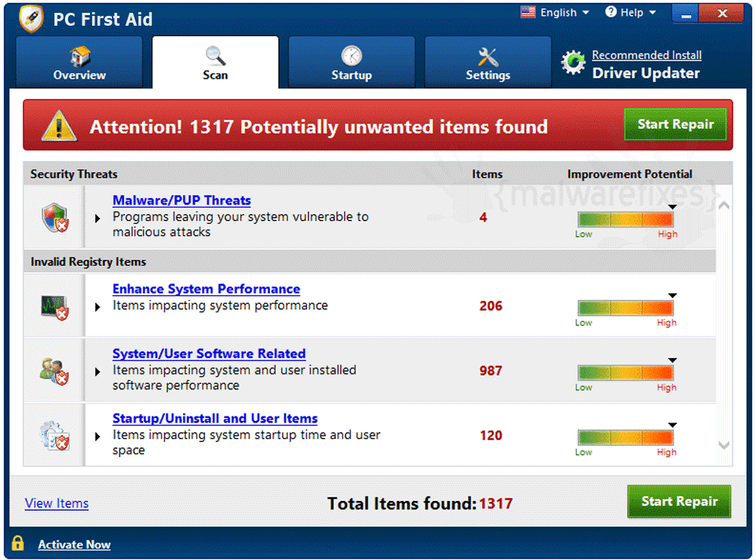Click the item count 120
The image size is (756, 560).
(491, 435)
